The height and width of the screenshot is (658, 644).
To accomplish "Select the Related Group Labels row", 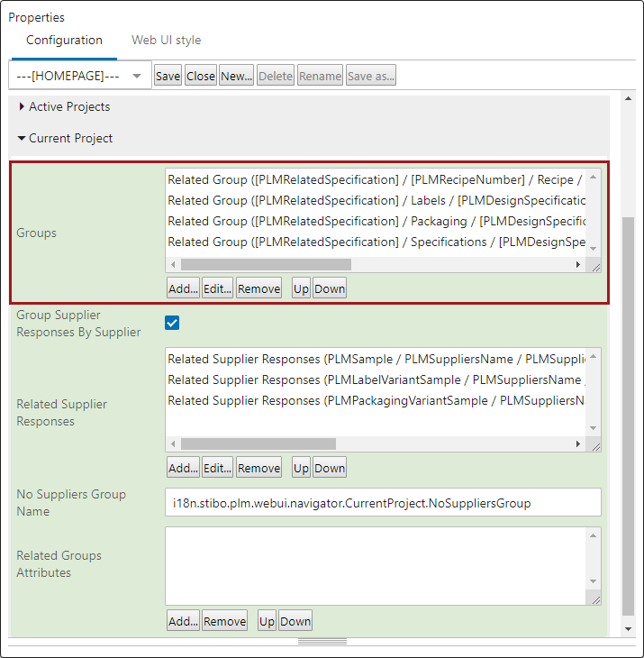I will (x=376, y=201).
